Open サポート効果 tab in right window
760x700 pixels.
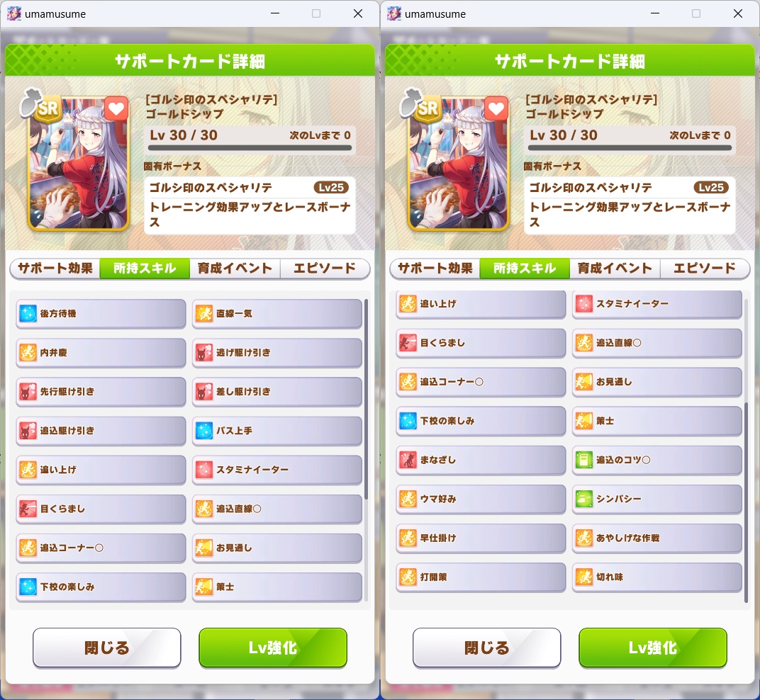(435, 269)
